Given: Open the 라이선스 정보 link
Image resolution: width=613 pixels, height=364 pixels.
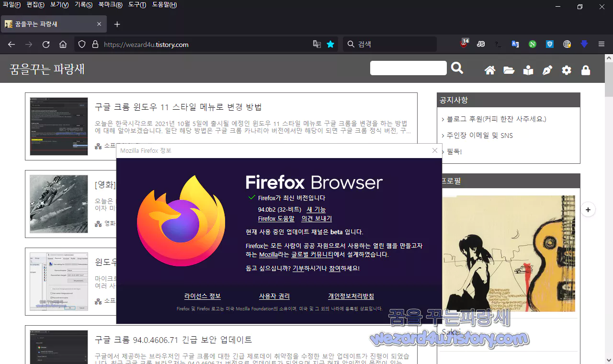Looking at the screenshot, I should 203,296.
